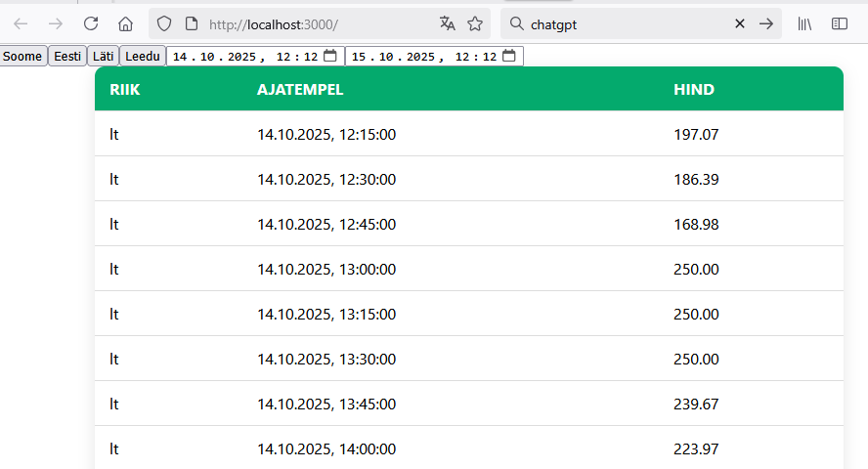Open calendar picker for start date
868x469 pixels.
click(329, 57)
